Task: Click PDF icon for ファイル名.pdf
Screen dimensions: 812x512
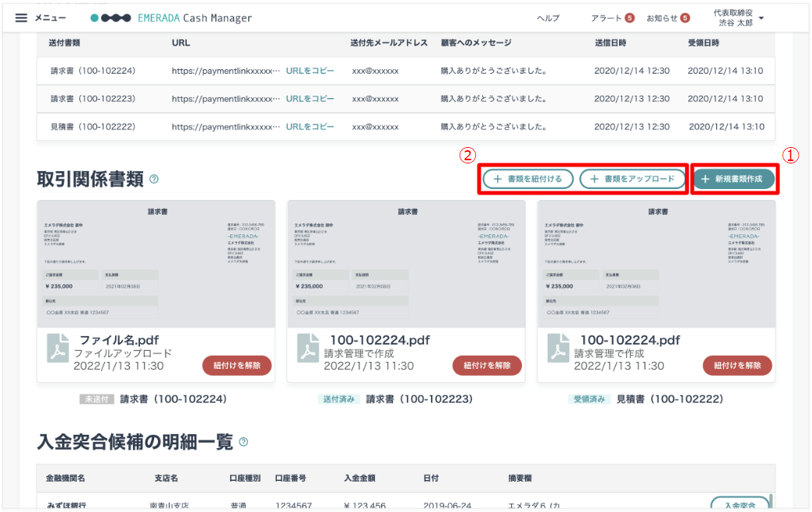Action: tap(58, 348)
